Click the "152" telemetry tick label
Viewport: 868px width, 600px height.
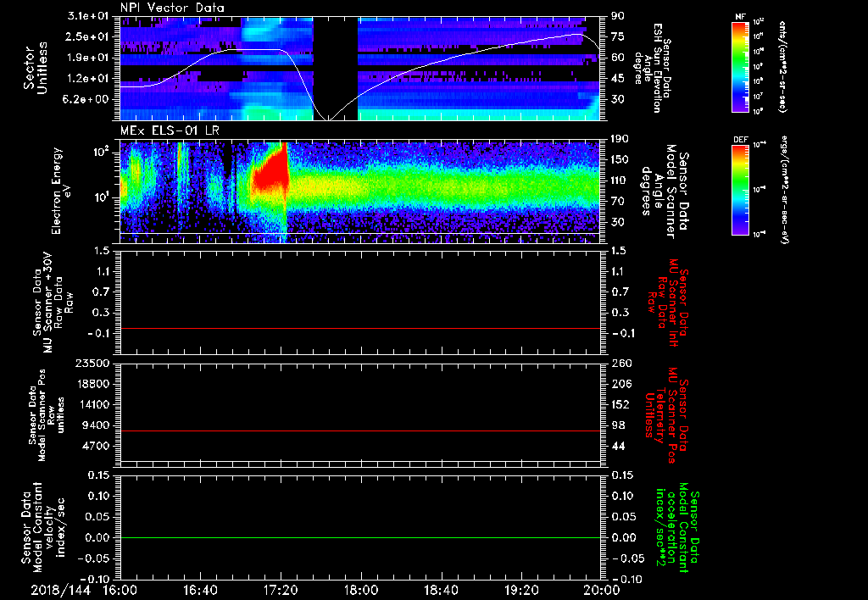(x=620, y=404)
